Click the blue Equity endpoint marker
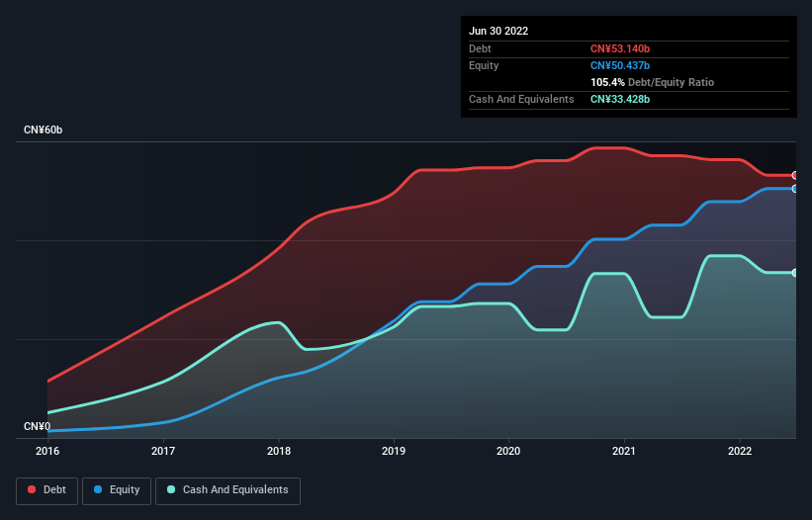Screen dimensions: 812x520 (795, 189)
